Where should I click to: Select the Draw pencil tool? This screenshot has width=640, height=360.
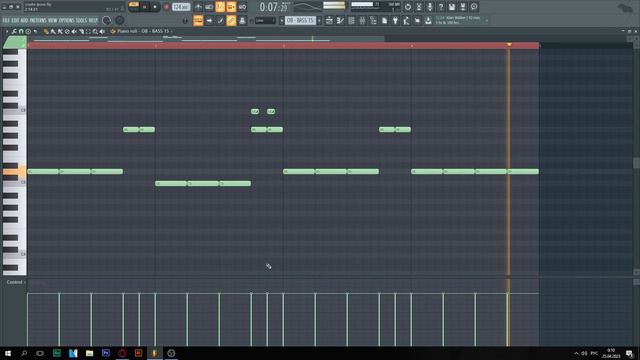[46, 31]
